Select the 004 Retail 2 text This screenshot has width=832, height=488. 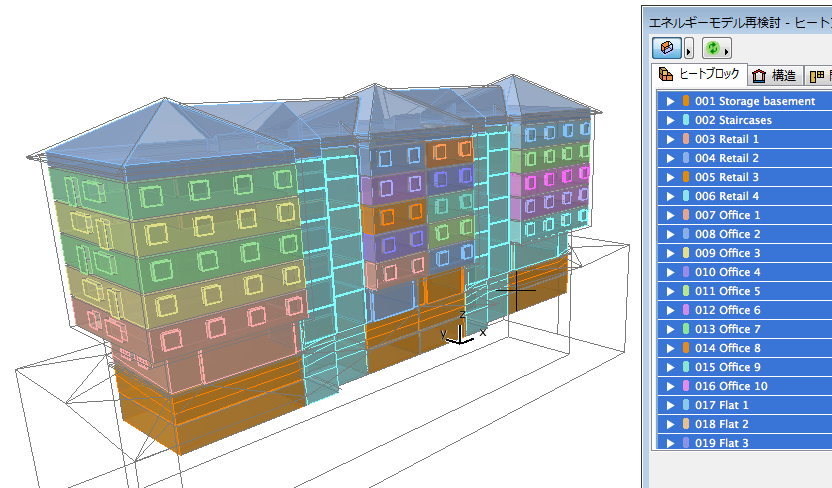[x=727, y=158]
